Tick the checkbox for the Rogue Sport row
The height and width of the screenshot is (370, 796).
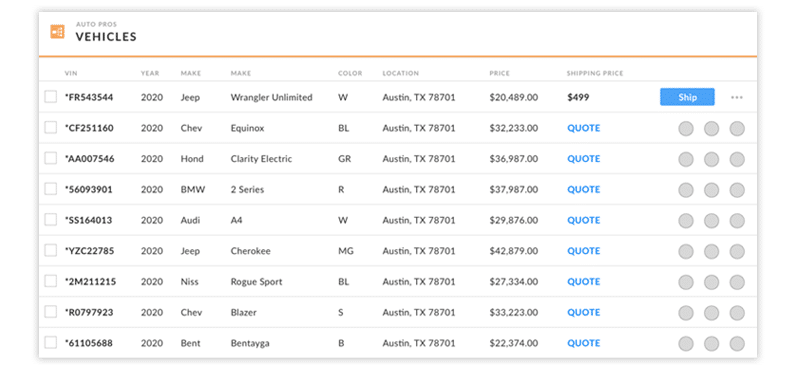51,281
